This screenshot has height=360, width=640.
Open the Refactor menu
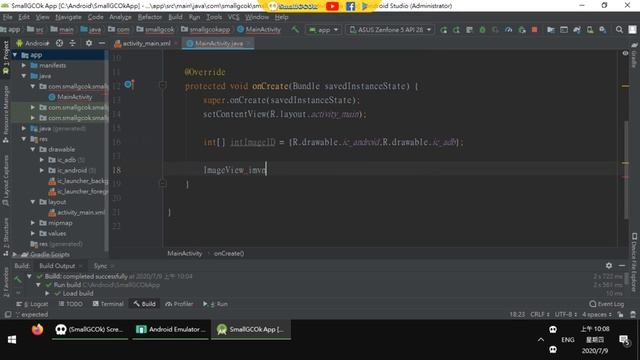pyautogui.click(x=149, y=17)
